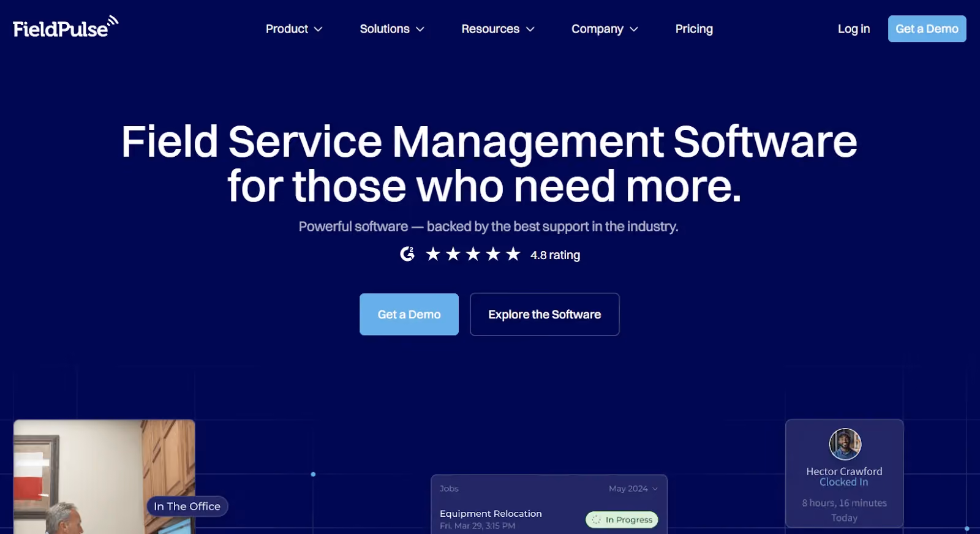Go to the Pricing page
Screen dimensions: 980x534
[x=694, y=29]
